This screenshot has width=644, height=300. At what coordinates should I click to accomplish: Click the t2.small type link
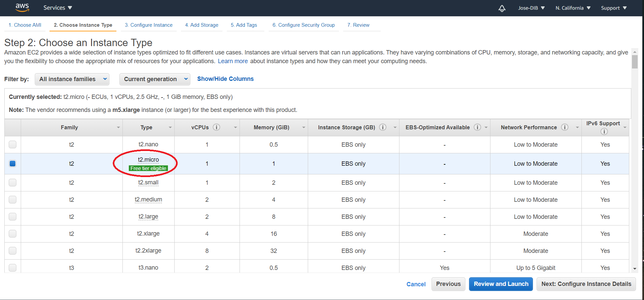tap(148, 182)
